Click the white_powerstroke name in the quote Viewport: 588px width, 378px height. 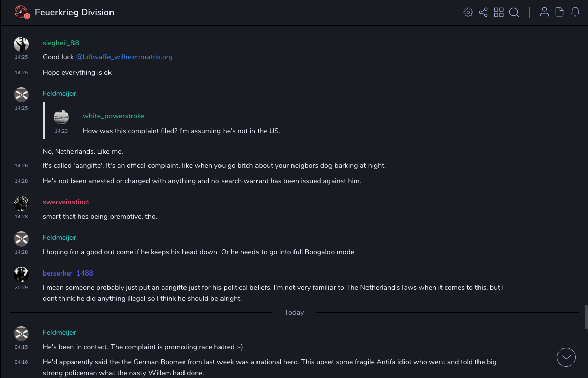[114, 116]
